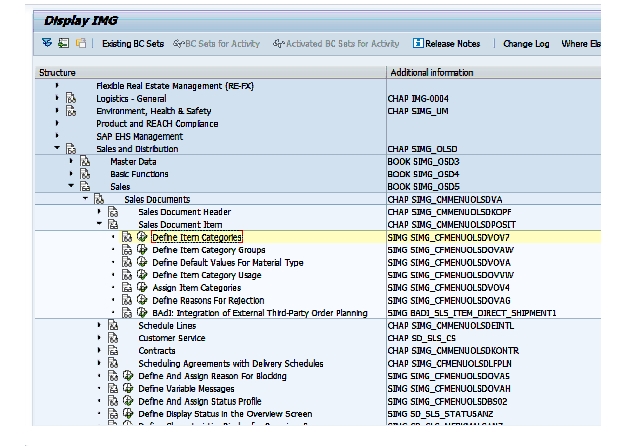Viewport: 625px width, 446px height.
Task: Click the Expand All toolbar icon
Action: click(47, 43)
